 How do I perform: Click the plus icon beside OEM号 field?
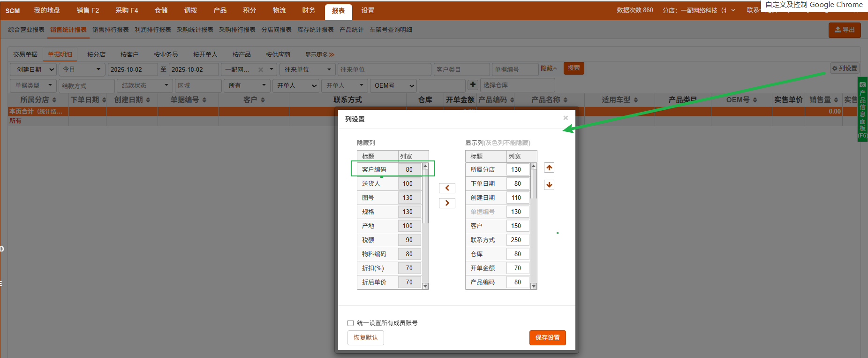(x=473, y=85)
